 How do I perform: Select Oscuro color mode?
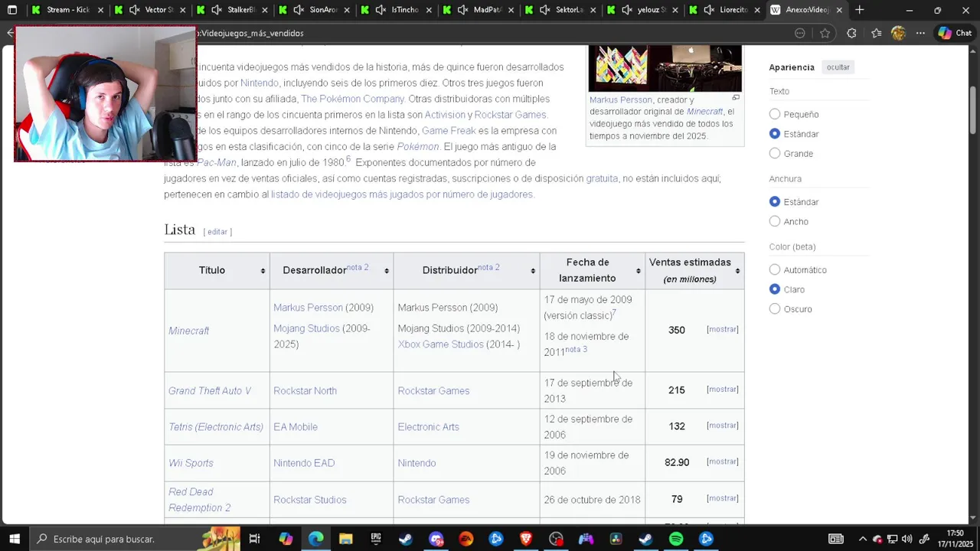[775, 309]
